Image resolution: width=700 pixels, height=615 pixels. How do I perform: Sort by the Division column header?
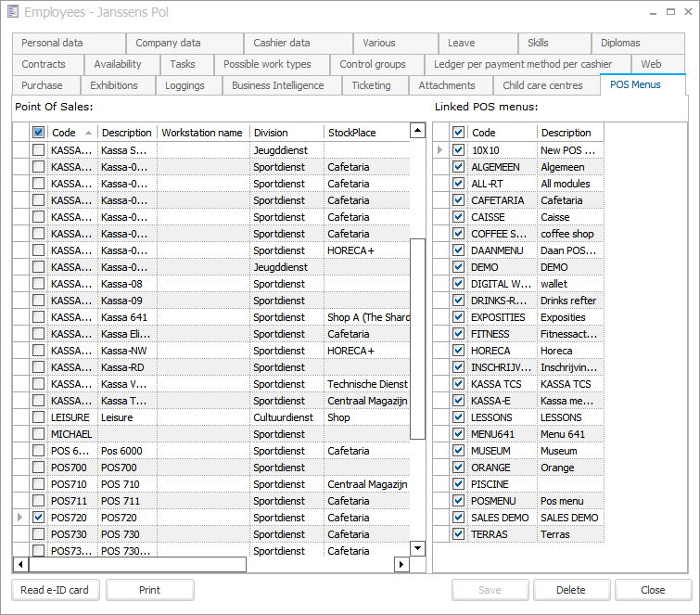tap(286, 133)
